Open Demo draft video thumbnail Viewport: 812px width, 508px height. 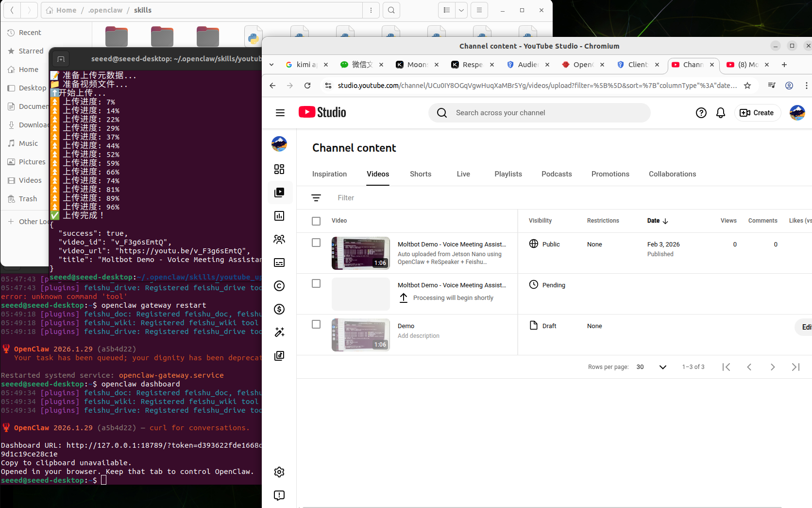point(361,335)
